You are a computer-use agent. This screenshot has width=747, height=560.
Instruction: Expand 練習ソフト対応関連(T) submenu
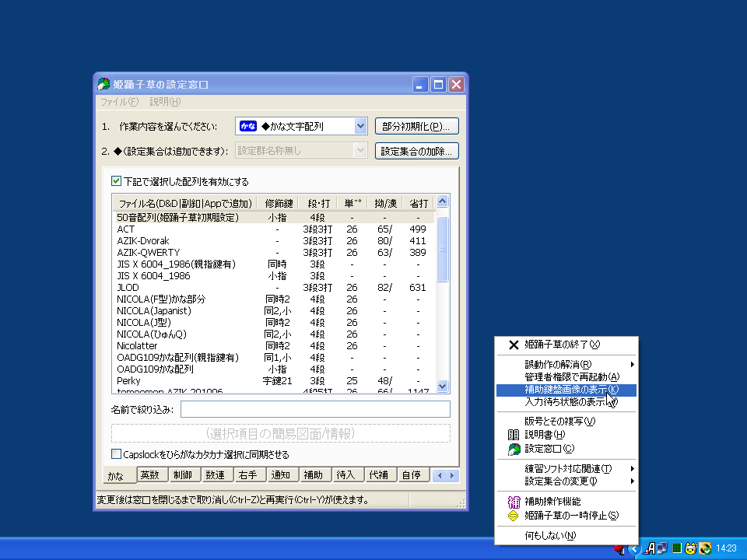click(566, 468)
